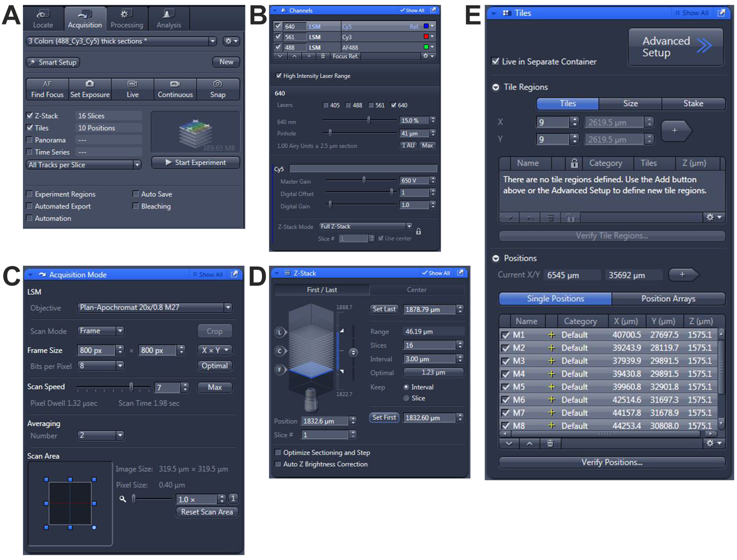Click the Smart Setup wand button
Viewport: 737px width, 560px height.
pyautogui.click(x=53, y=62)
